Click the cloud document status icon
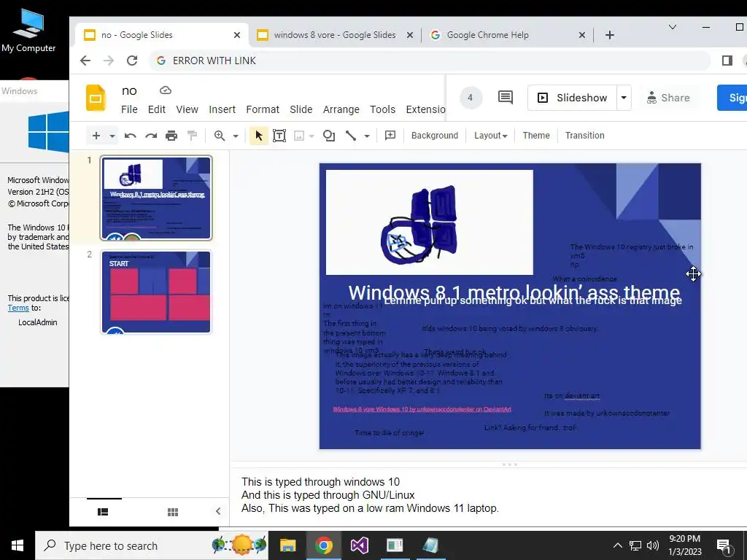747x560 pixels. (x=166, y=90)
